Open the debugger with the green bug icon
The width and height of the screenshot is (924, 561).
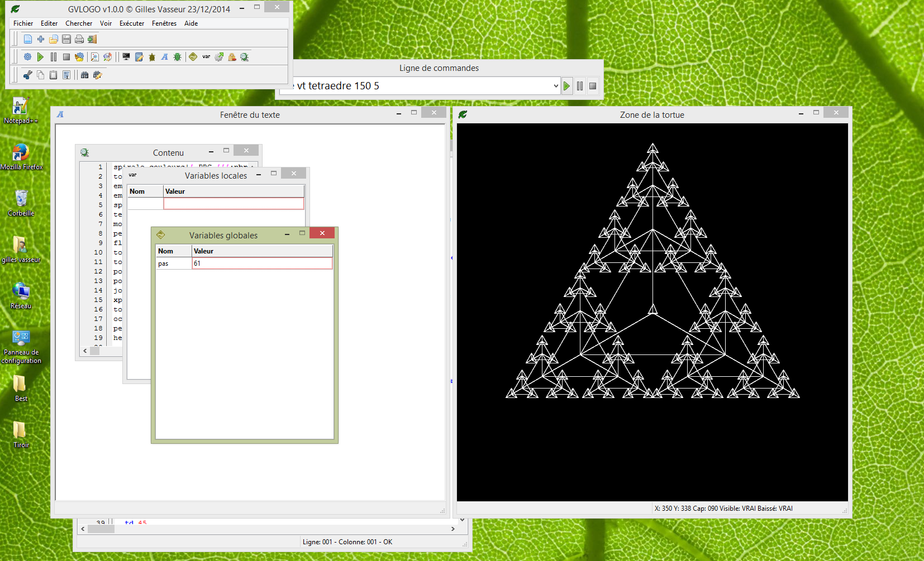(x=178, y=57)
